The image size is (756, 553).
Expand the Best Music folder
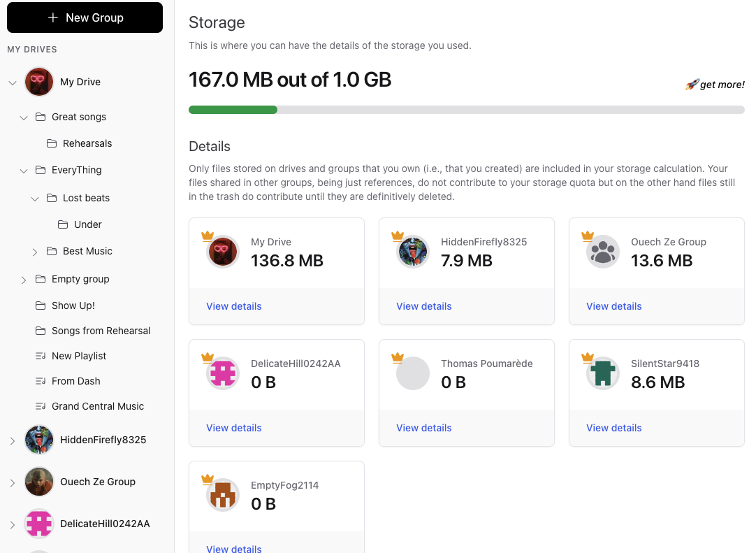(34, 251)
